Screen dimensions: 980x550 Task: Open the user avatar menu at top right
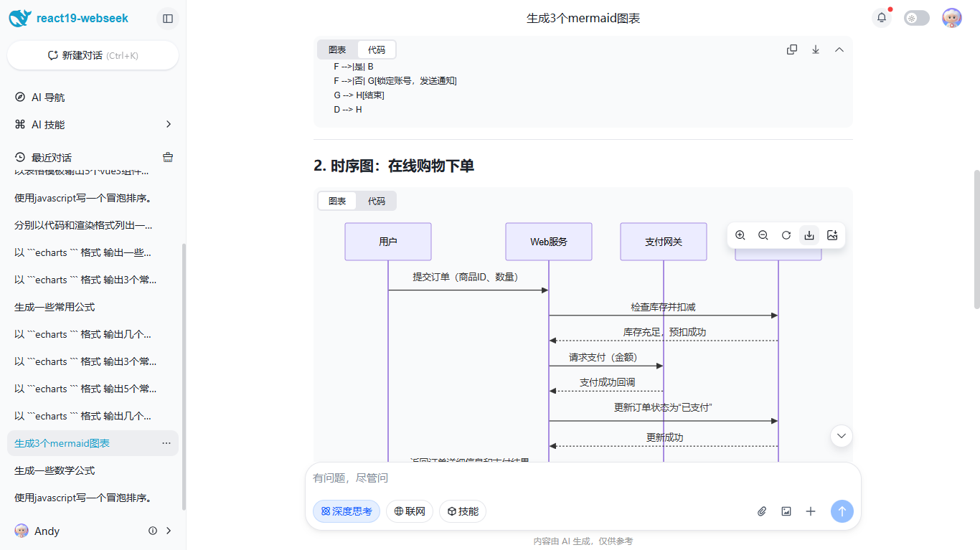tap(952, 18)
